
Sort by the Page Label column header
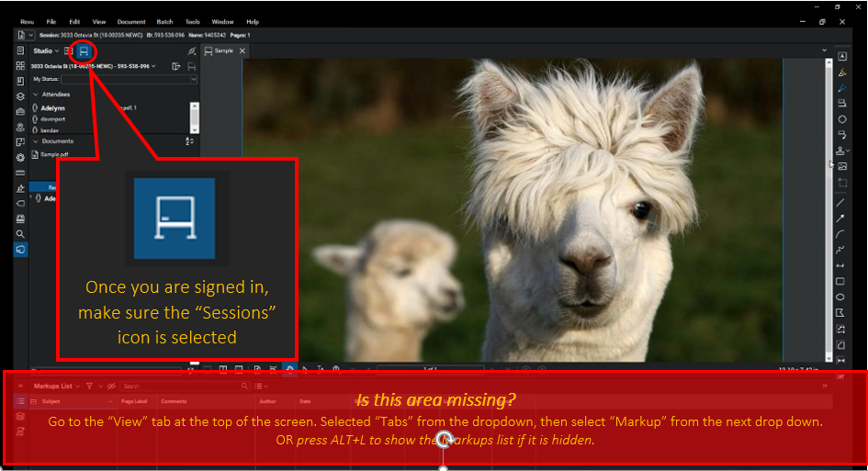coord(134,401)
